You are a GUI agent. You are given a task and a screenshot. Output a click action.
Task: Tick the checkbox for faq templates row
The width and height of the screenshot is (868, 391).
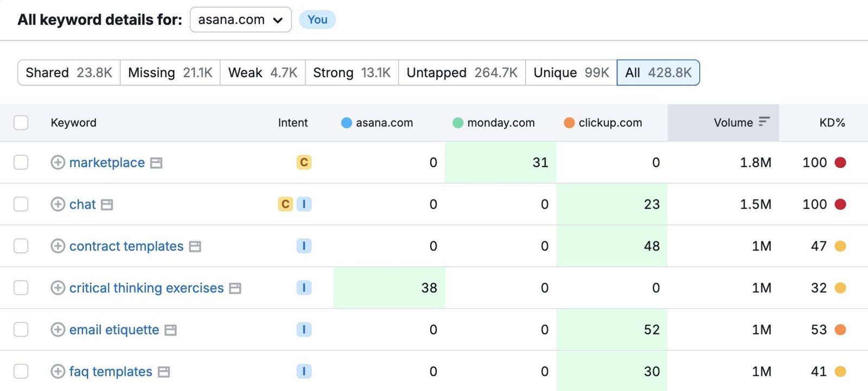(21, 371)
